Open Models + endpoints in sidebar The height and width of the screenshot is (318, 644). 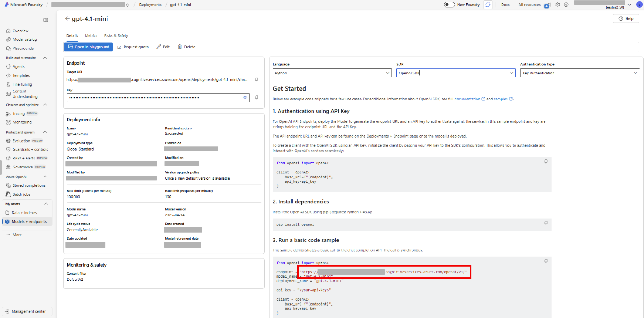pyautogui.click(x=27, y=222)
